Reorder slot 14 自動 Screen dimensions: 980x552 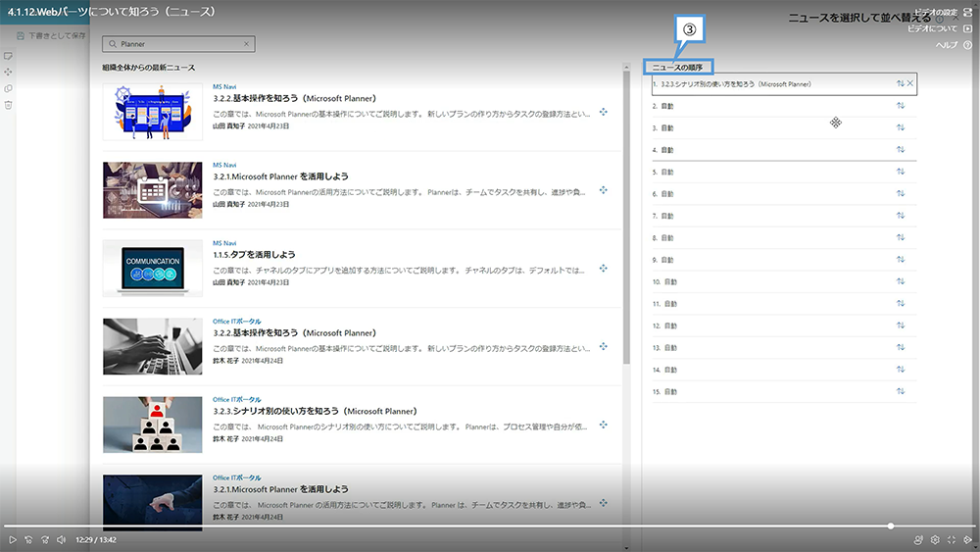pos(901,370)
